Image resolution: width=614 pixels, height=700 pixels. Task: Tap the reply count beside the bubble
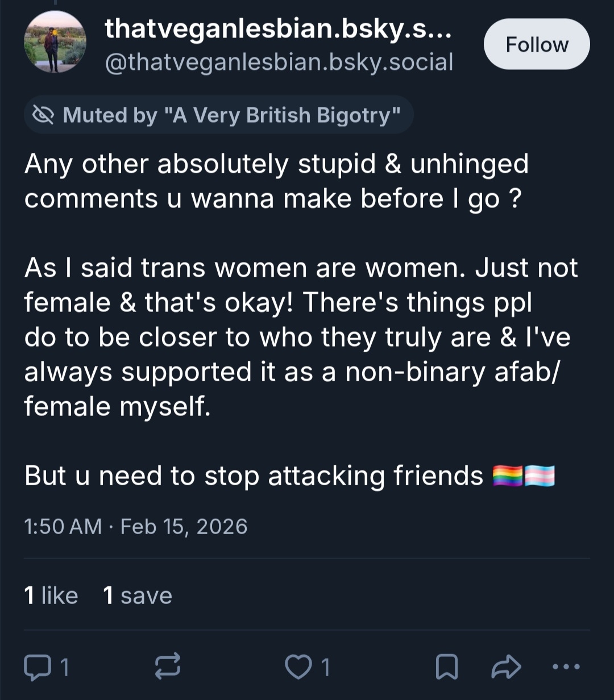click(64, 668)
